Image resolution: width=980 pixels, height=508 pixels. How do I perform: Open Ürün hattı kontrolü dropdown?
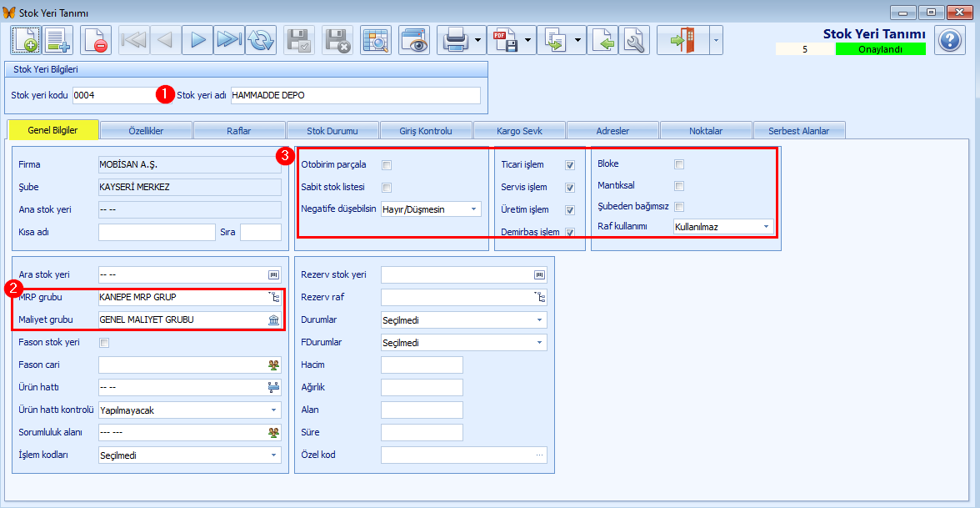coord(273,410)
